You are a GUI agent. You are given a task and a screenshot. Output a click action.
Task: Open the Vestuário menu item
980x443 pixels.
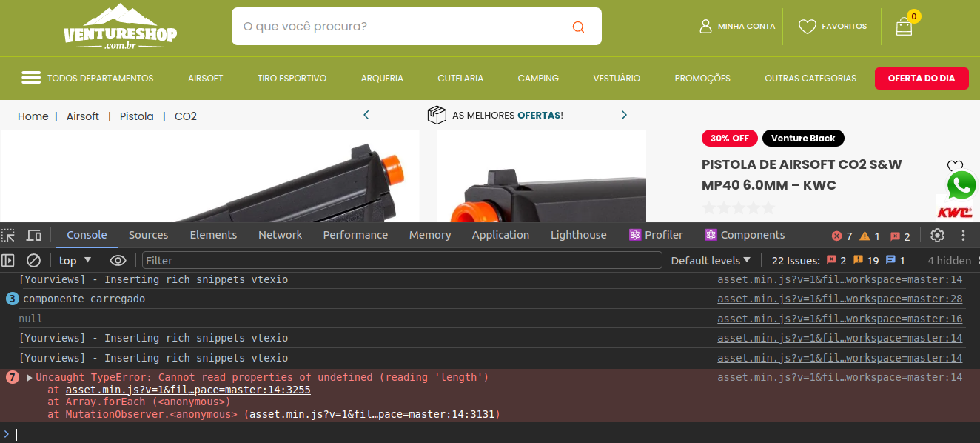click(617, 78)
